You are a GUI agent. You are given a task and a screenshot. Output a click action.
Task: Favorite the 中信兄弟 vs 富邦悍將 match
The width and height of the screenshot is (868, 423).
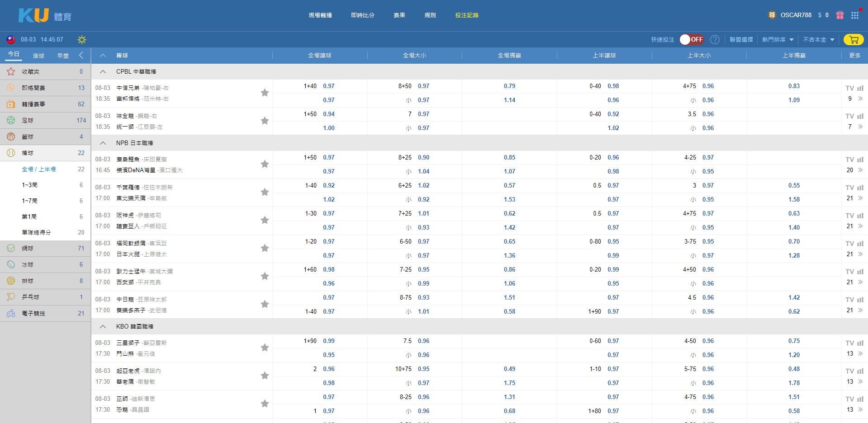265,93
